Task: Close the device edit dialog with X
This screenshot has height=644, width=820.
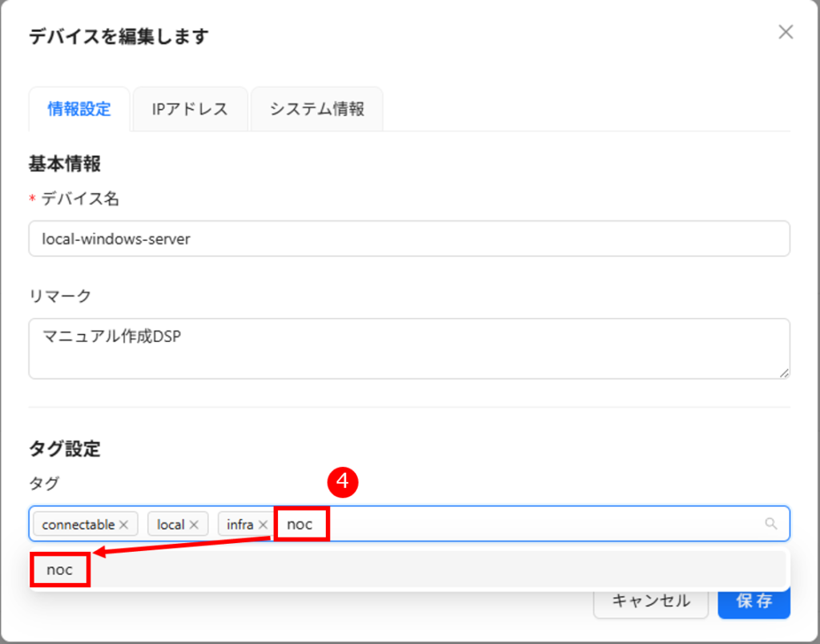Action: (786, 32)
